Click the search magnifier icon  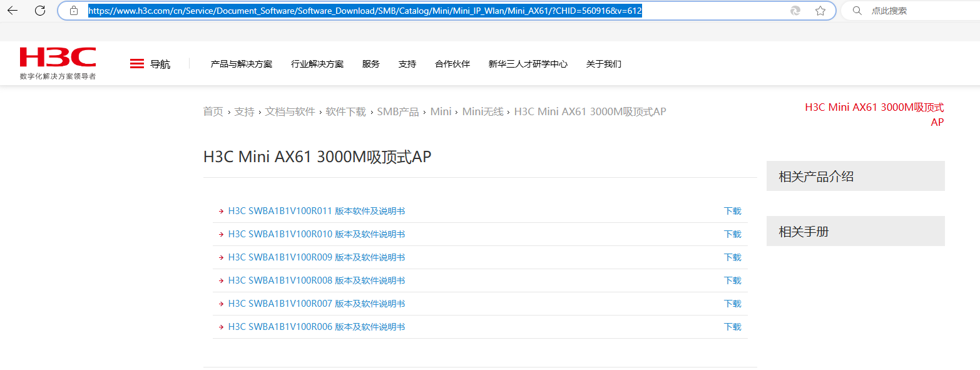tap(858, 11)
